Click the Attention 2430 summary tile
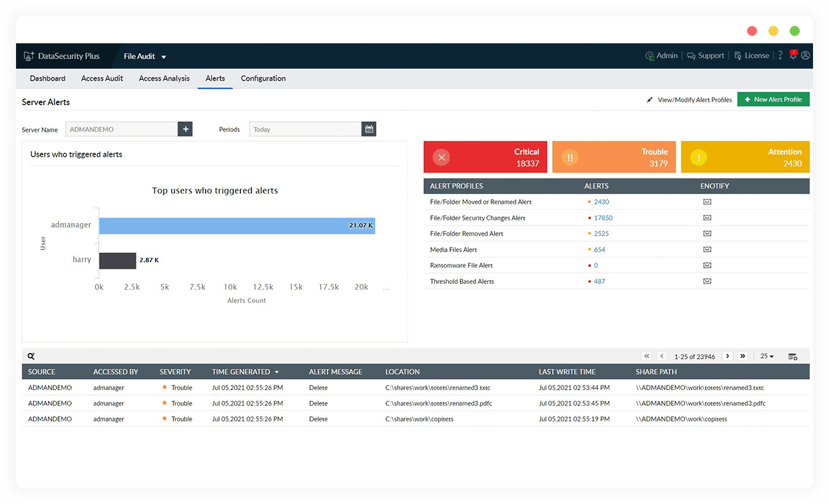The height and width of the screenshot is (504, 829). point(745,157)
